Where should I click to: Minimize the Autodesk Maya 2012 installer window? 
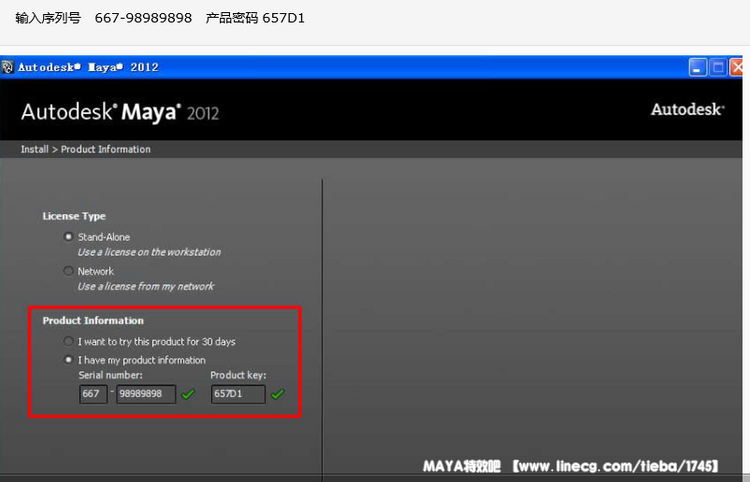[697, 67]
